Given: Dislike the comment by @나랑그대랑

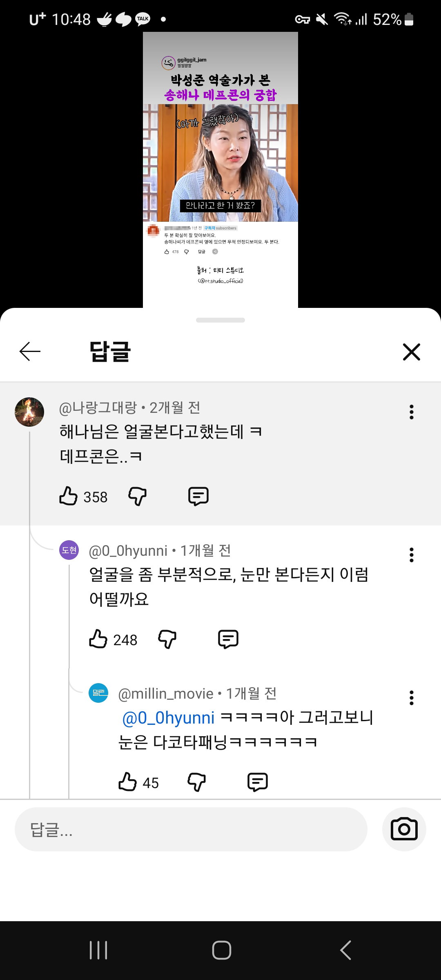Looking at the screenshot, I should click(x=137, y=496).
